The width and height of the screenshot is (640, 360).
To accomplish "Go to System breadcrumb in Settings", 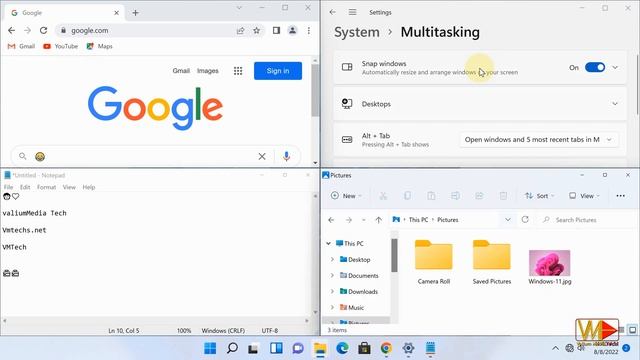I will pyautogui.click(x=357, y=32).
